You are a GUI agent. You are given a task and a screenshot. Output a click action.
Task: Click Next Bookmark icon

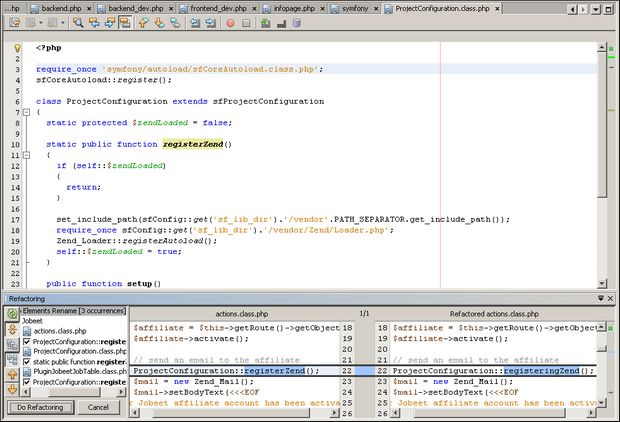[159, 23]
